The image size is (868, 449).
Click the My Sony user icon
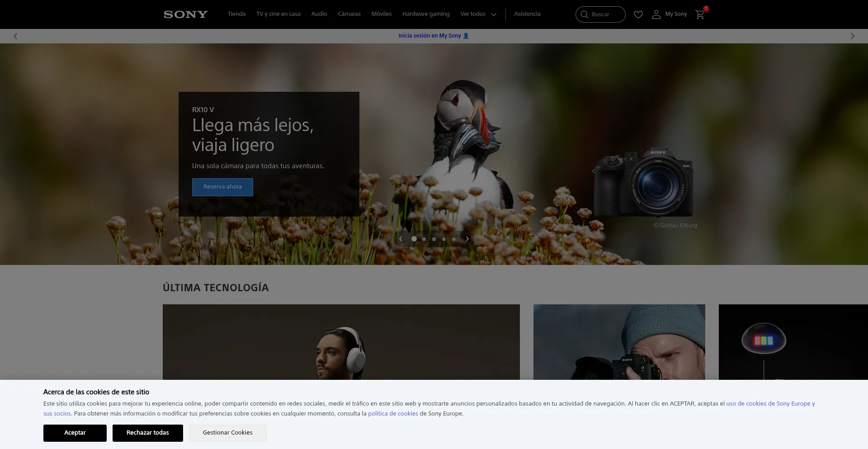click(656, 14)
